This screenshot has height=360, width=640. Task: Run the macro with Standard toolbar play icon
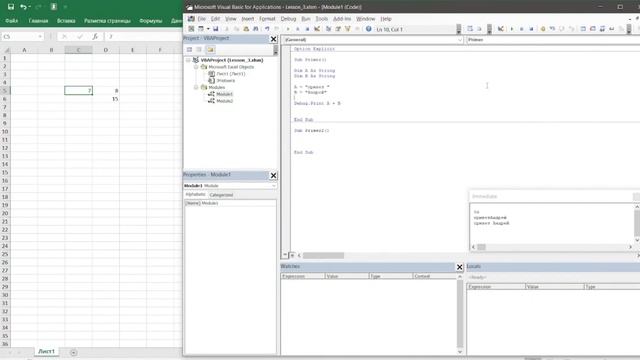(288, 29)
